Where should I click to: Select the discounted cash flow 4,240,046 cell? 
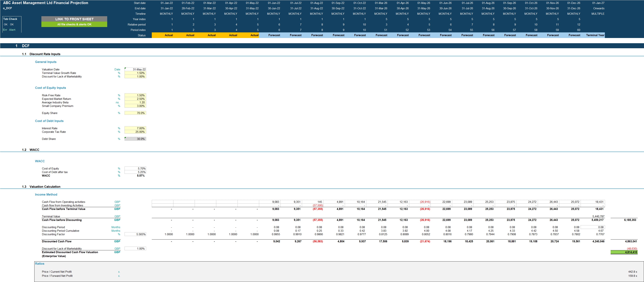[x=598, y=241]
